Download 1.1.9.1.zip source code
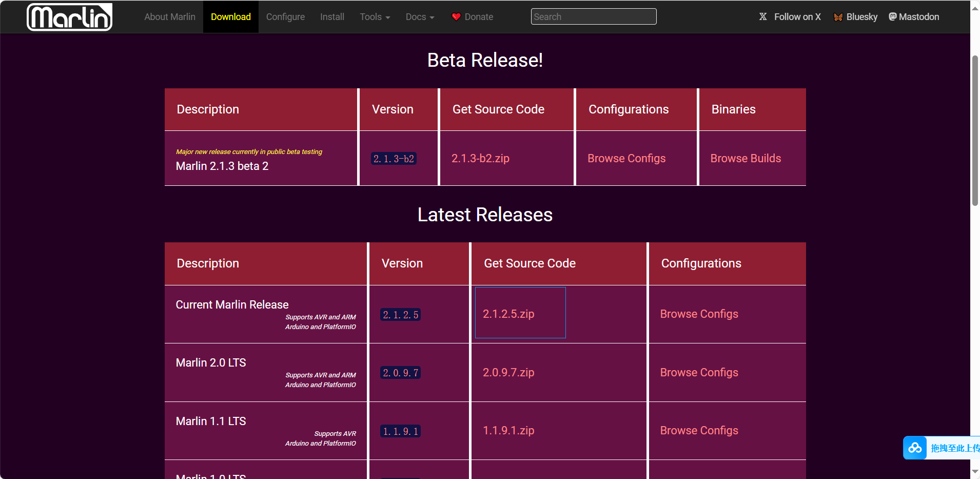 508,430
